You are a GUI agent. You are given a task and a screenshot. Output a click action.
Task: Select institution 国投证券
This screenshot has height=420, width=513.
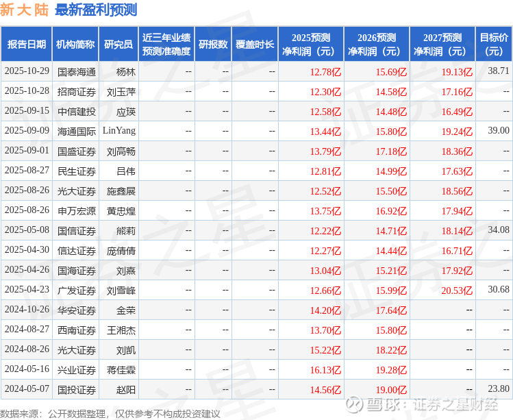pos(77,390)
